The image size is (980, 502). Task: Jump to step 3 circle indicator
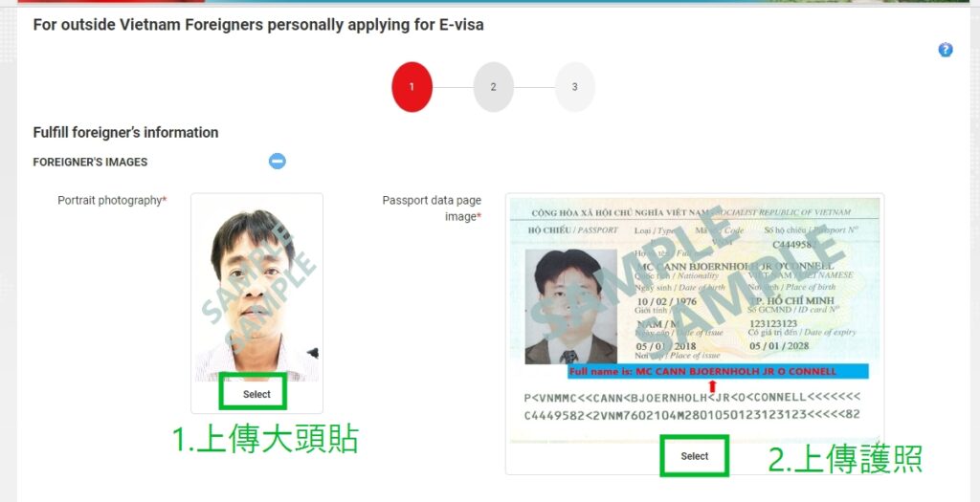click(575, 87)
